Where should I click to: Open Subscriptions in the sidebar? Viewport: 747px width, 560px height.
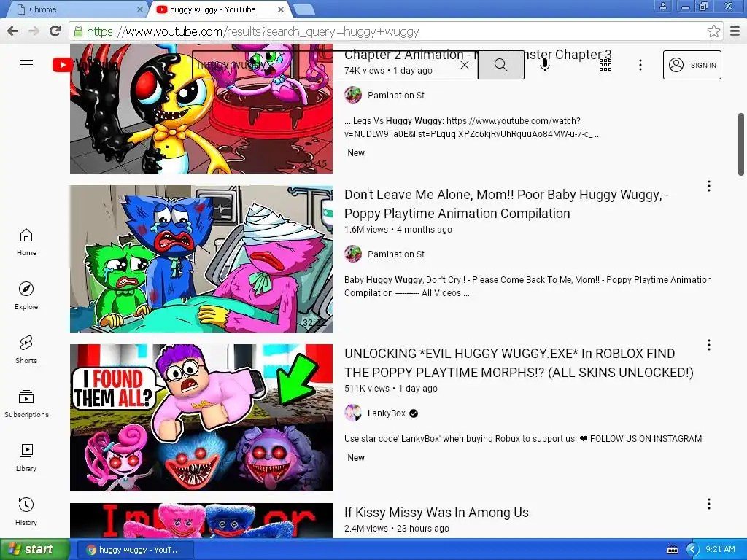(26, 404)
